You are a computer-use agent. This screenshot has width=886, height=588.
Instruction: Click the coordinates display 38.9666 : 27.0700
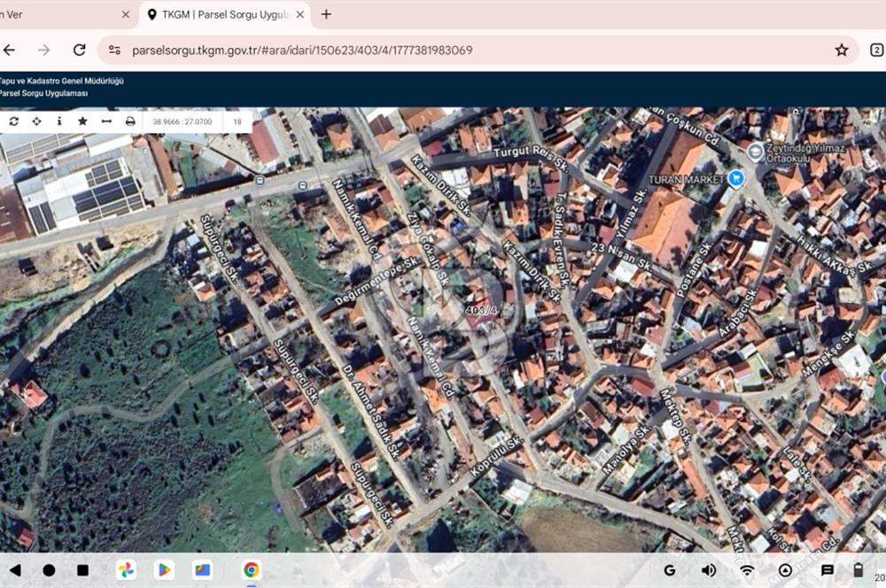click(x=183, y=121)
